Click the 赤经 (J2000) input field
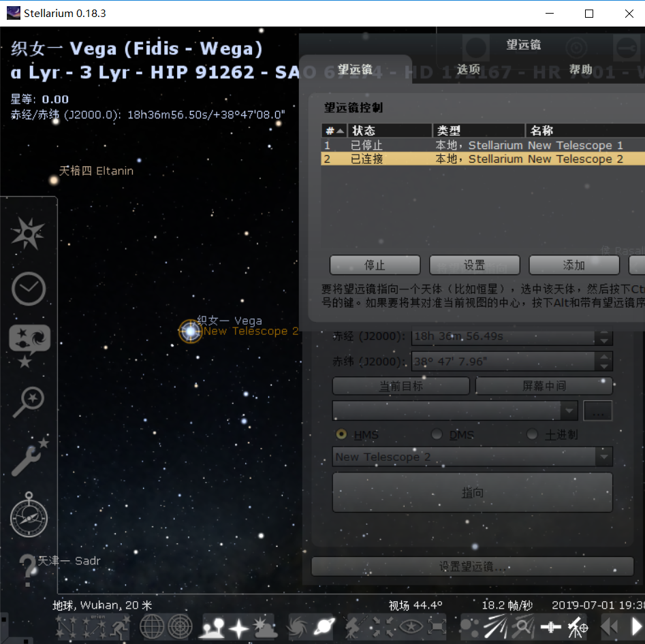Image resolution: width=645 pixels, height=644 pixels. [503, 336]
